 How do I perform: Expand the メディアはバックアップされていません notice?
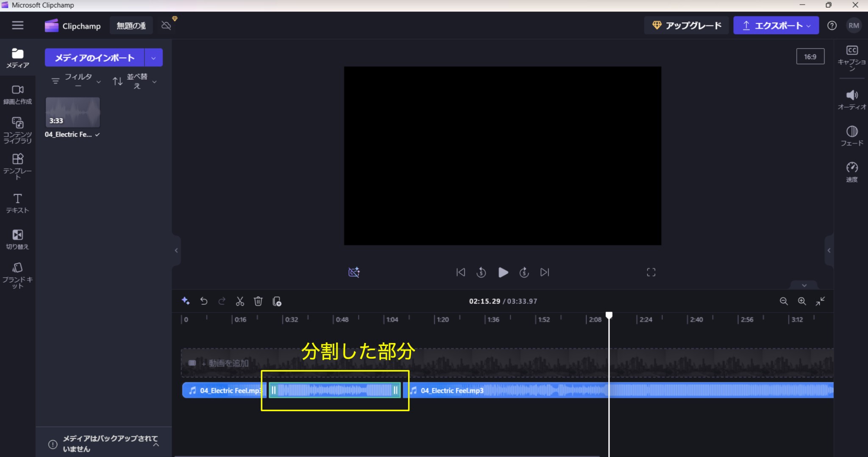point(156,444)
